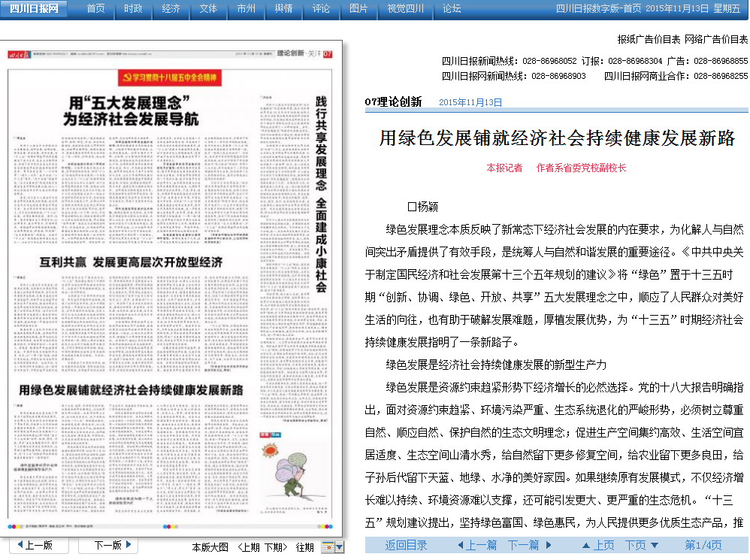Click subheading 绿色发展是经济社会持续健康发展的新型生产力

click(496, 365)
